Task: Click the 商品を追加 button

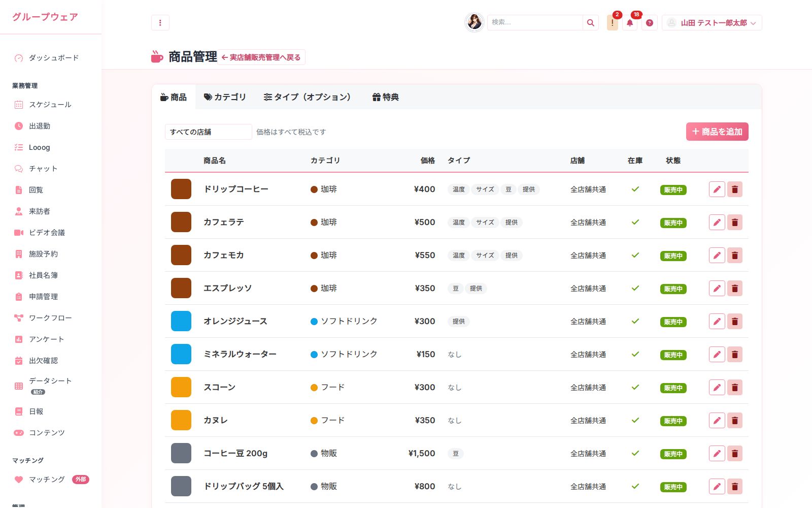Action: click(x=717, y=132)
